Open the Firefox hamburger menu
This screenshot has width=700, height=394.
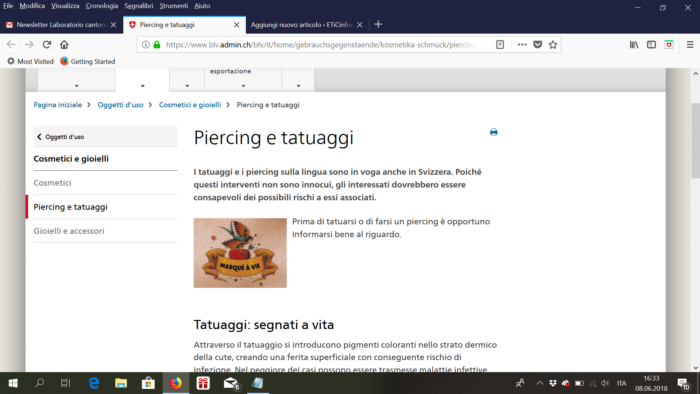point(690,45)
